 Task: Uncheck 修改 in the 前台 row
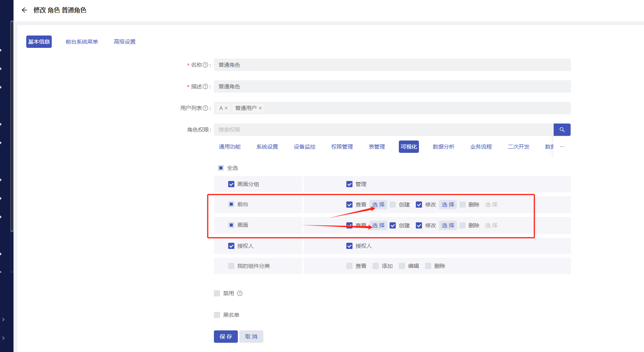(x=419, y=205)
